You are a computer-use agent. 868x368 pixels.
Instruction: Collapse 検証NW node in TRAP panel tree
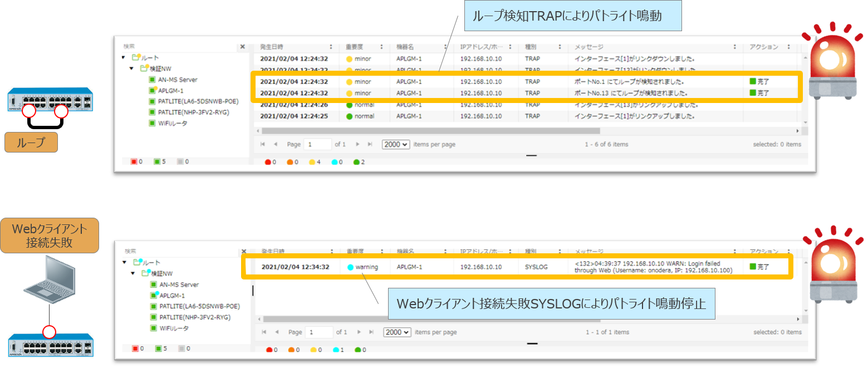[x=131, y=68]
